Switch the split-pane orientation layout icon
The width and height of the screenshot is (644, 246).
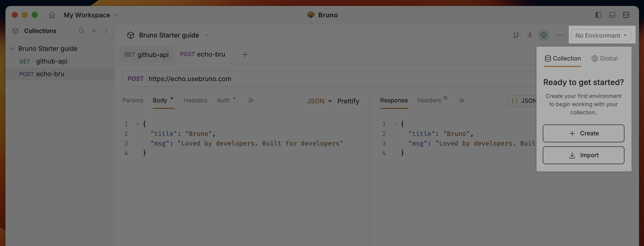pyautogui.click(x=626, y=15)
